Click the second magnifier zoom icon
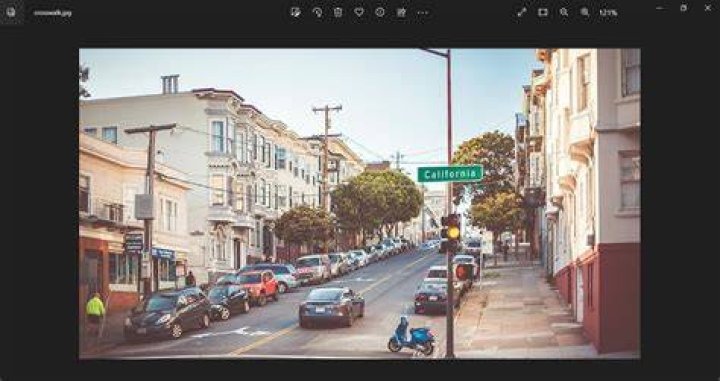The height and width of the screenshot is (381, 720). click(585, 12)
